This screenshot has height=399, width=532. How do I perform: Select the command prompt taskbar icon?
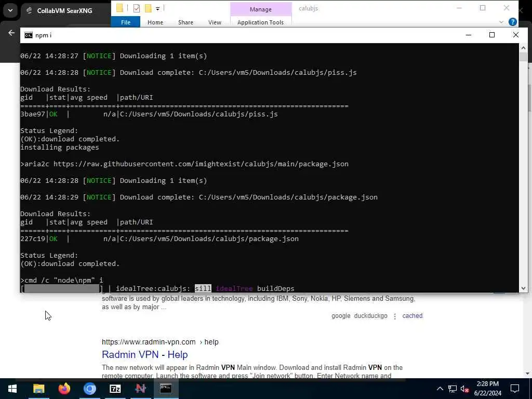166,389
